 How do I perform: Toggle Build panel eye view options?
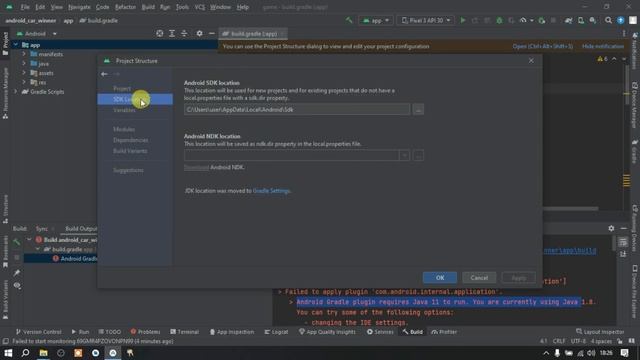point(17,285)
